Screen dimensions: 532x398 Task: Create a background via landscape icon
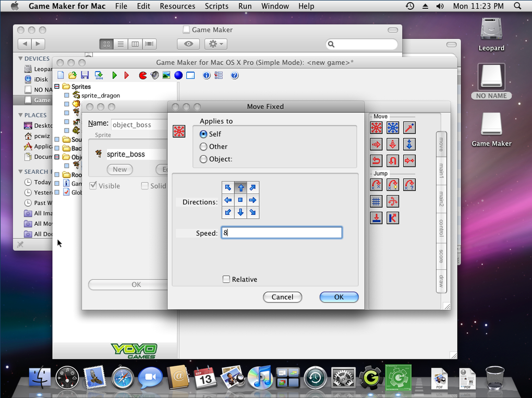pyautogui.click(x=166, y=75)
